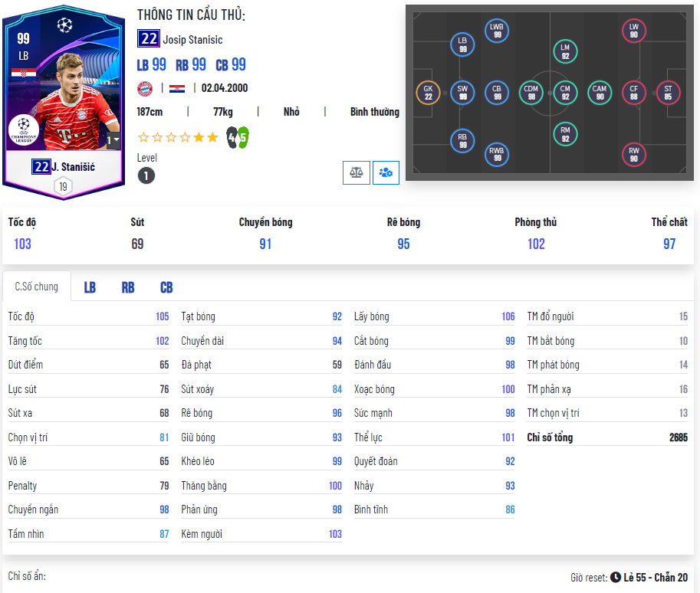
Task: Click the star rating row
Action: pyautogui.click(x=178, y=137)
